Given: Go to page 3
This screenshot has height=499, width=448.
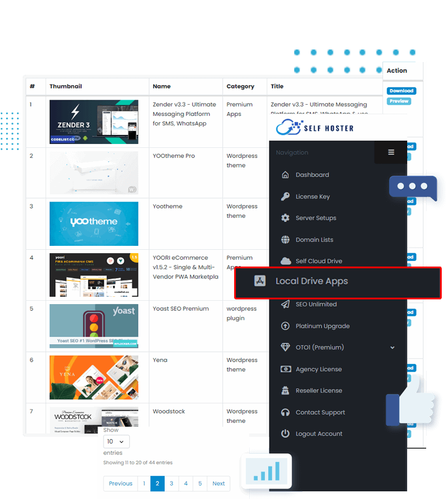Looking at the screenshot, I should pos(171,483).
